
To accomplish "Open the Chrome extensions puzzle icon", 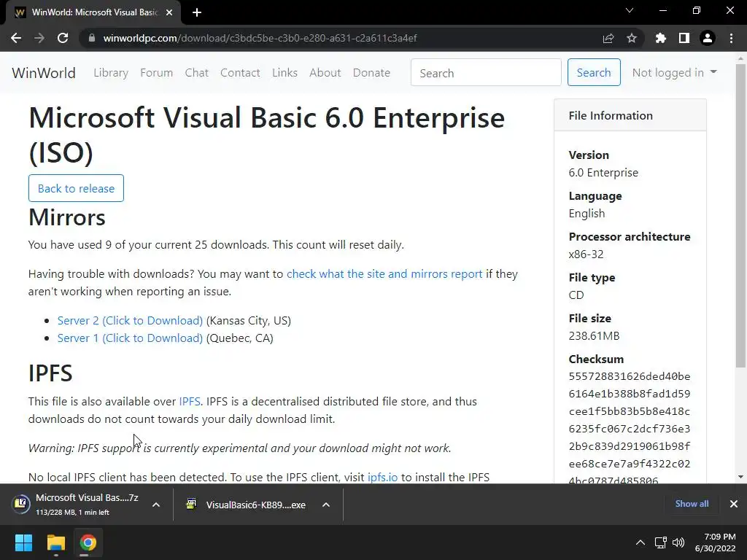I will (661, 38).
